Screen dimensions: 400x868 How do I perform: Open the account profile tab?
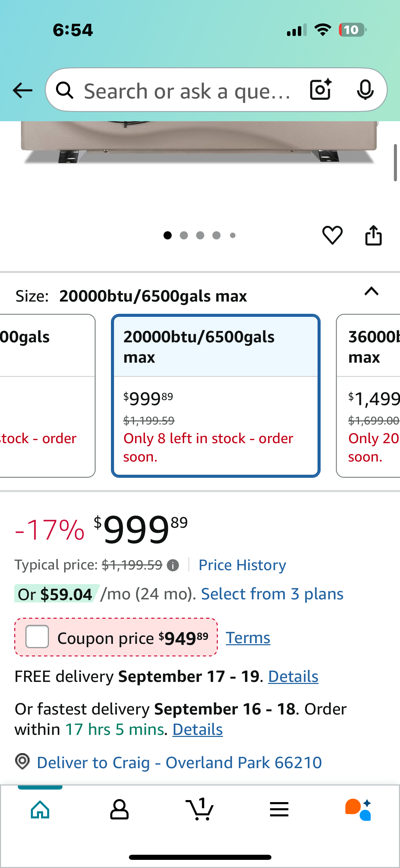(119, 809)
